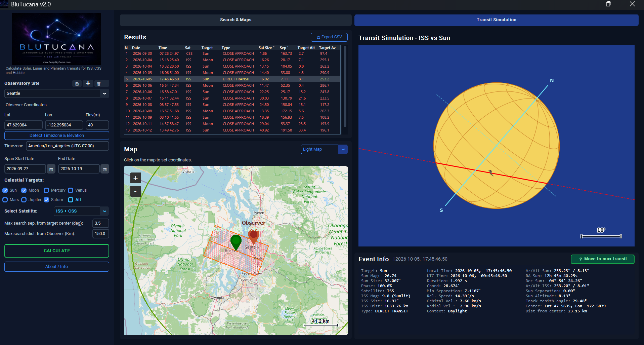The width and height of the screenshot is (644, 345).
Task: Switch to the Search & Maps tab
Action: click(x=235, y=20)
